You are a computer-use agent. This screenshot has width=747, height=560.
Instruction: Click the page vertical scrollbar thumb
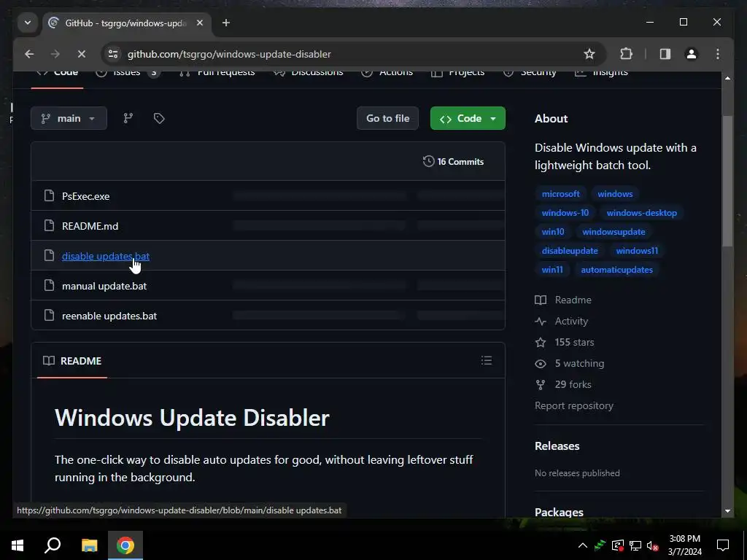pos(727,181)
